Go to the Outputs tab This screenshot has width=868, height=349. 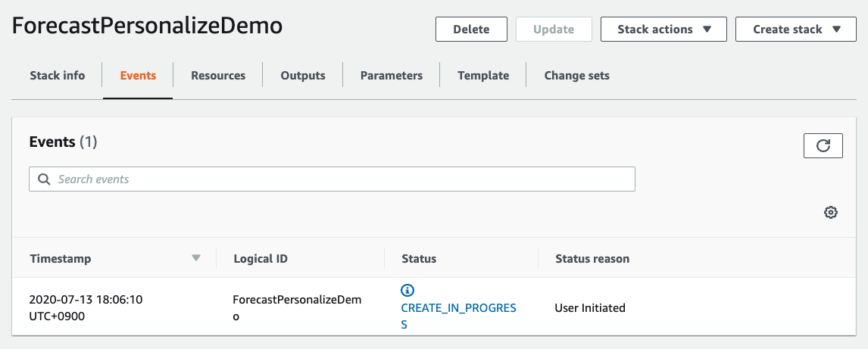click(x=303, y=75)
